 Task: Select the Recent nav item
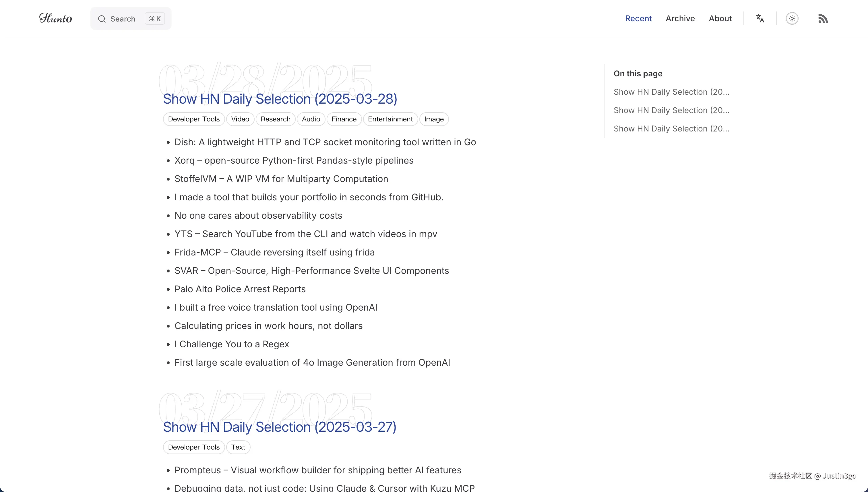(x=638, y=18)
